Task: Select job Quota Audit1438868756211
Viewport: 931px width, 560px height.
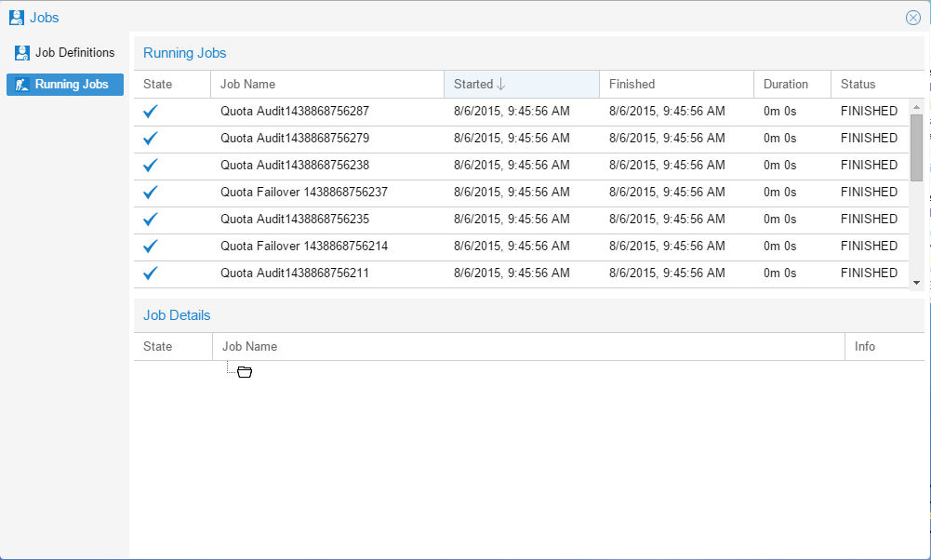Action: pos(295,273)
